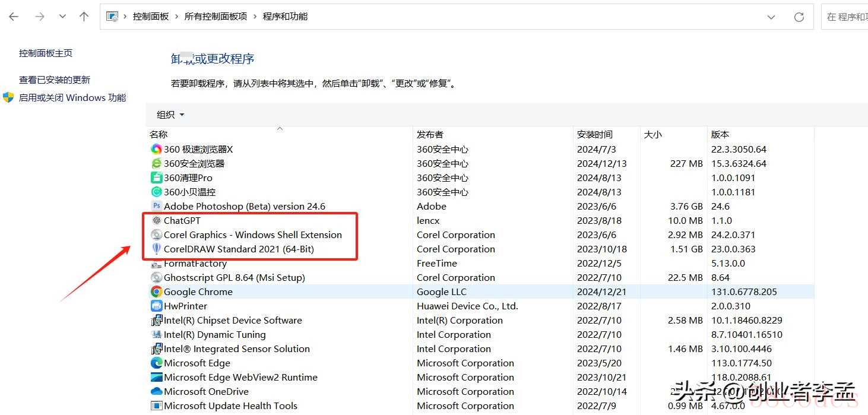Open recent locations chevron near navigation arrows
868x415 pixels.
[62, 17]
